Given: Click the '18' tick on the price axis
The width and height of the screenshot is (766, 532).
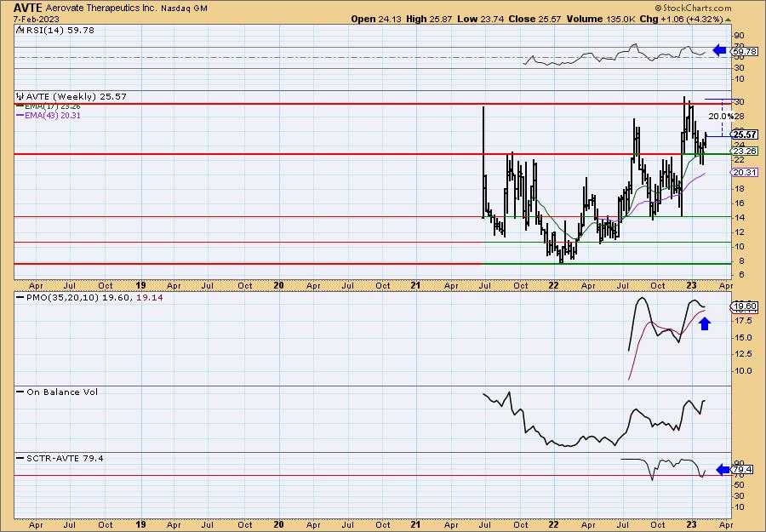Looking at the screenshot, I should click(739, 189).
